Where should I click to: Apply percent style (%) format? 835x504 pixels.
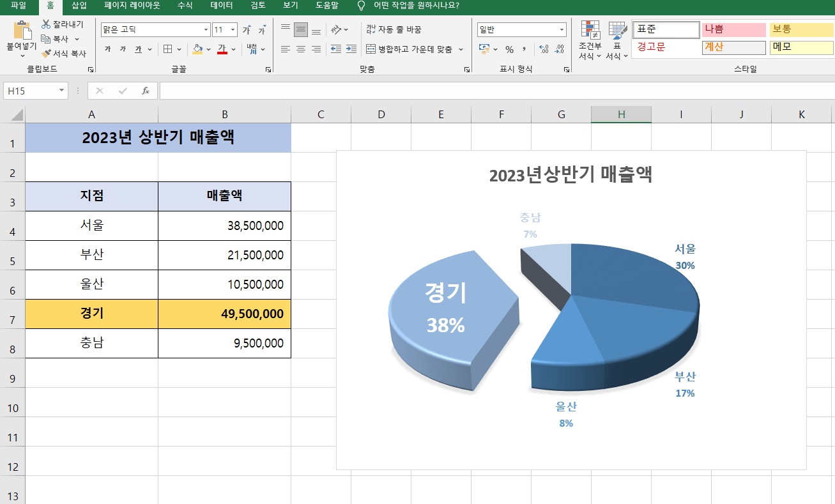(x=509, y=49)
